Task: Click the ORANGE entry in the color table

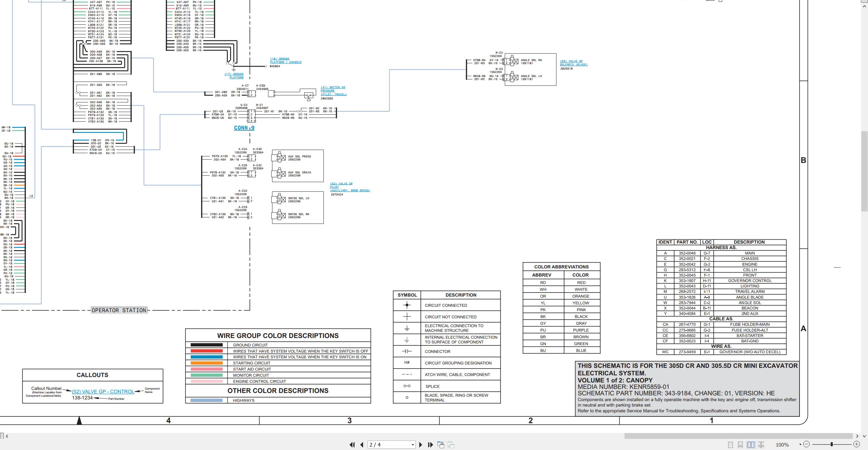Action: (581, 296)
